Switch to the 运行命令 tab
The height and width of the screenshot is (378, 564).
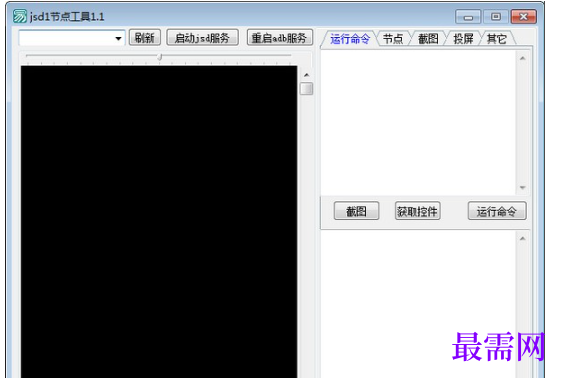click(x=350, y=38)
